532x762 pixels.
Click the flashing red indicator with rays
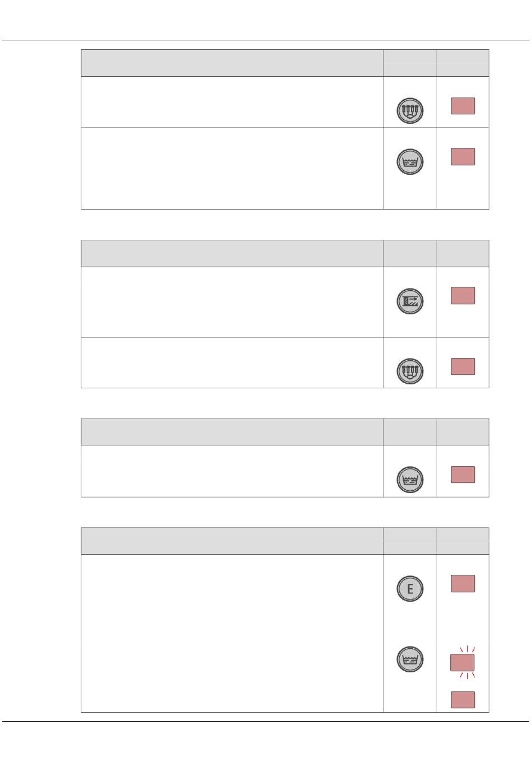463,663
